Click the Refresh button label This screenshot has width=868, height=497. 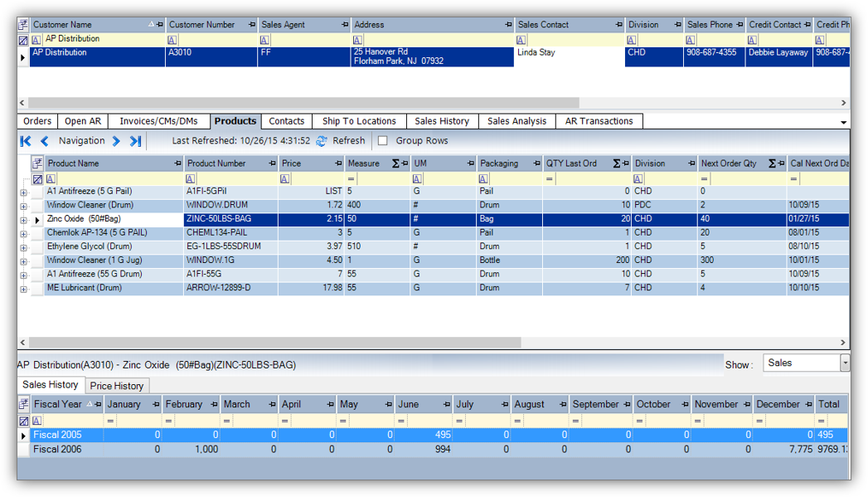pos(350,141)
